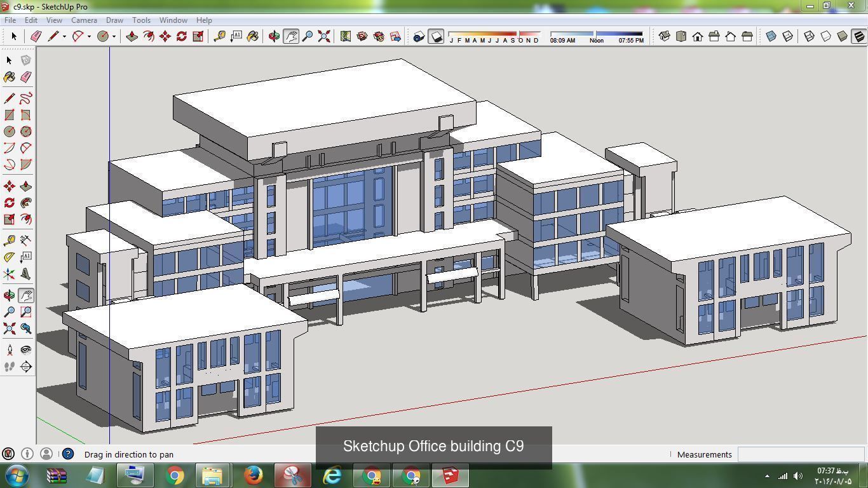This screenshot has height=488, width=868.
Task: Open the Windows Start button
Action: pyautogui.click(x=16, y=476)
